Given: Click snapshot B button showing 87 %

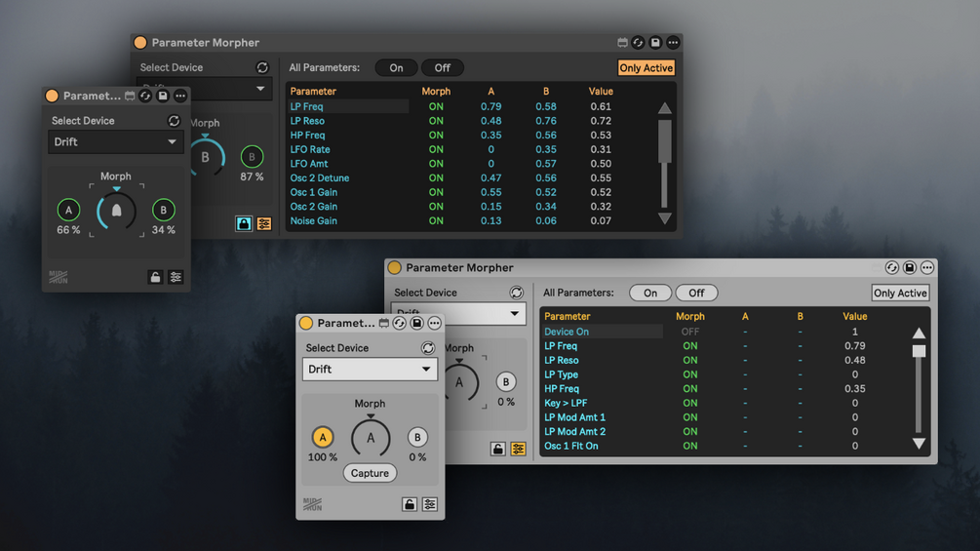Looking at the screenshot, I should point(252,157).
